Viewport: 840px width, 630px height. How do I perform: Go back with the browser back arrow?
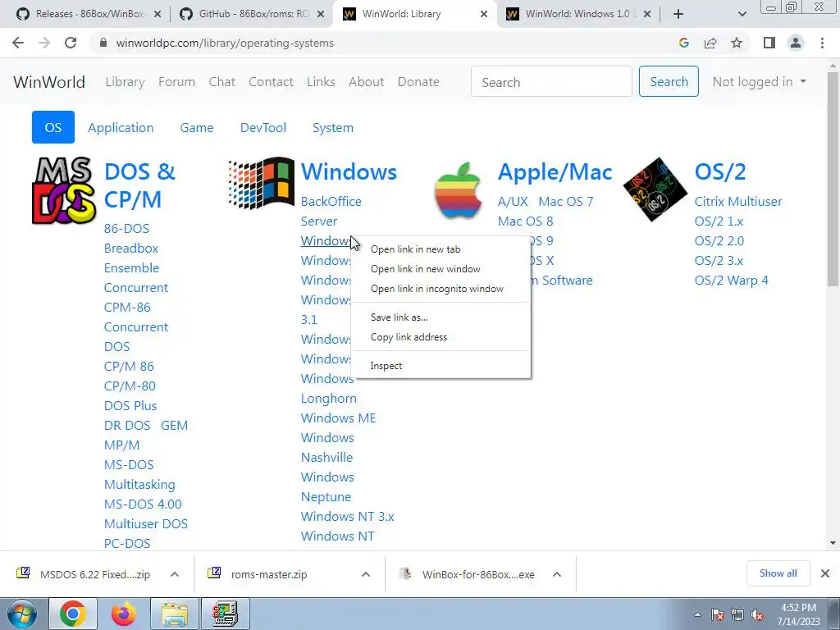[18, 43]
